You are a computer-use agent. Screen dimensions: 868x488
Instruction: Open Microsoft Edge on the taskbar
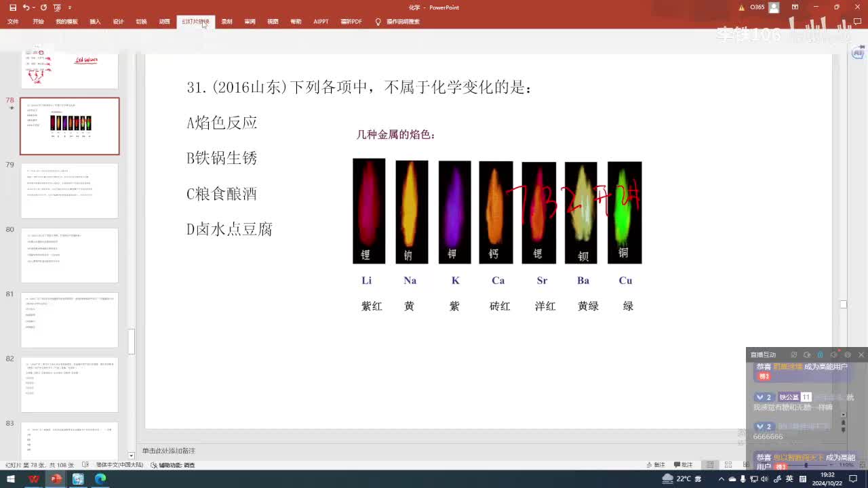(100, 479)
